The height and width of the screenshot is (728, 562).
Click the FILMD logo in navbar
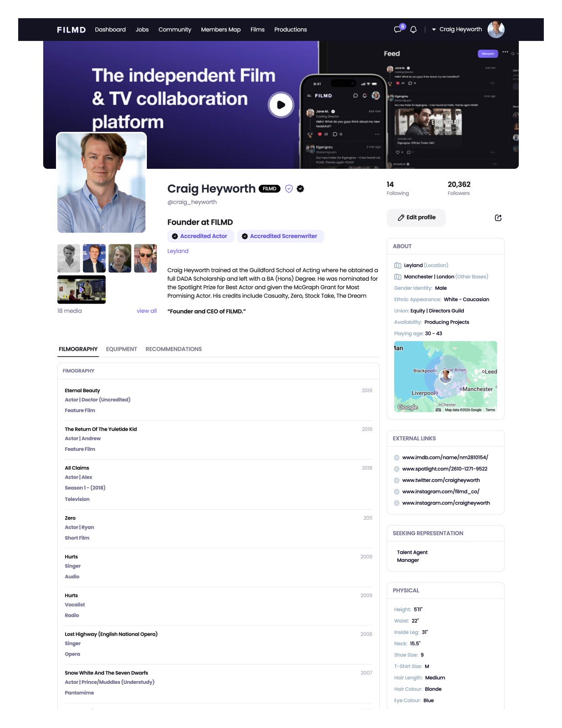(x=71, y=30)
